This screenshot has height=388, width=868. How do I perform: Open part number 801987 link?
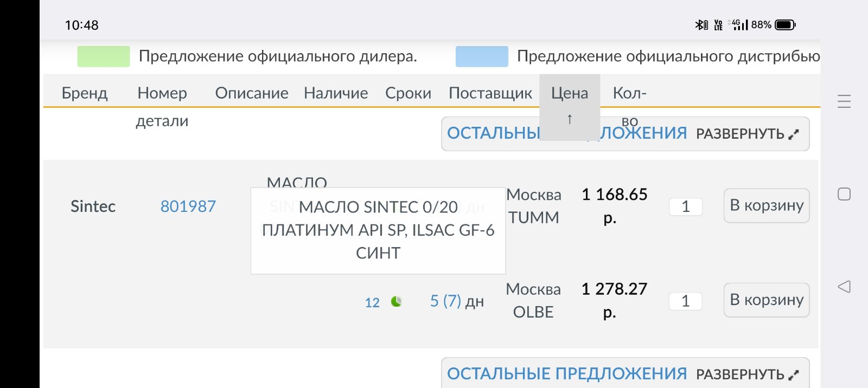(x=188, y=206)
